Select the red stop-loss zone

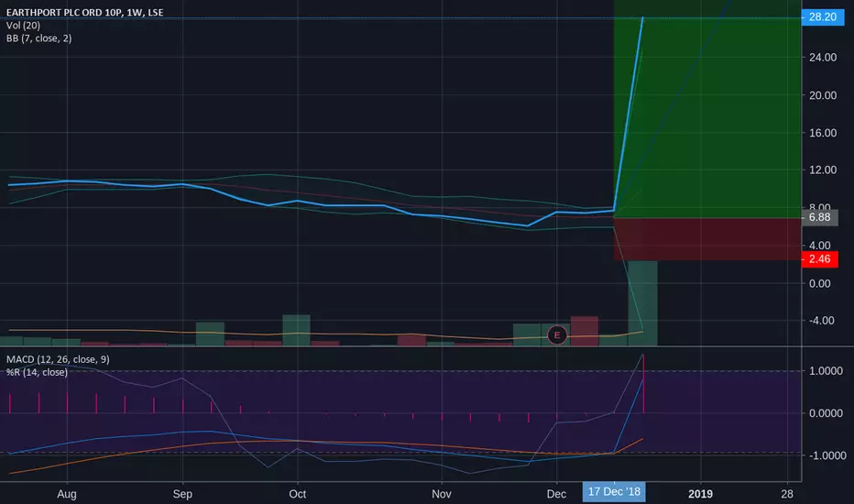point(707,238)
